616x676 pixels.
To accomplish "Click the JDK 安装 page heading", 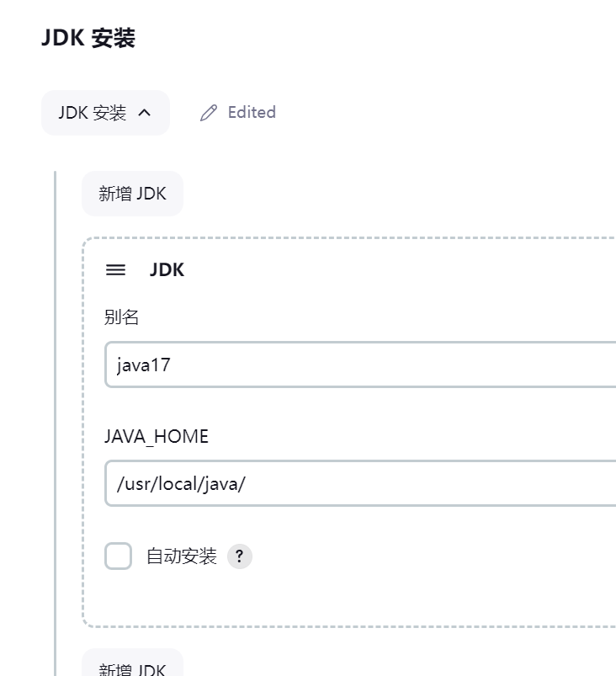I will (88, 39).
